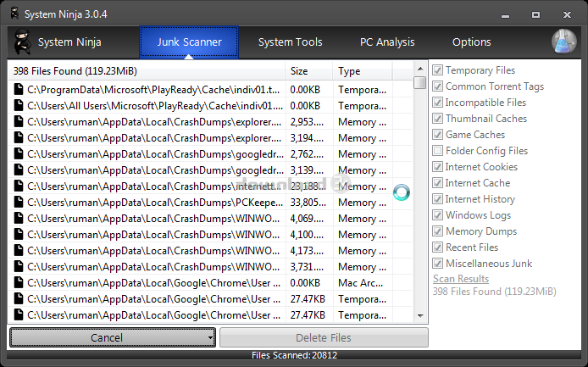Select the ProgramData PlayReady indiv01 path
Image resolution: width=588 pixels, height=367 pixels.
pos(153,90)
